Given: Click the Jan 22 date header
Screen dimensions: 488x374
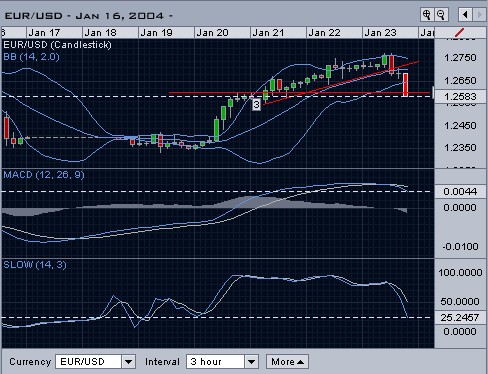Looking at the screenshot, I should 334,33.
